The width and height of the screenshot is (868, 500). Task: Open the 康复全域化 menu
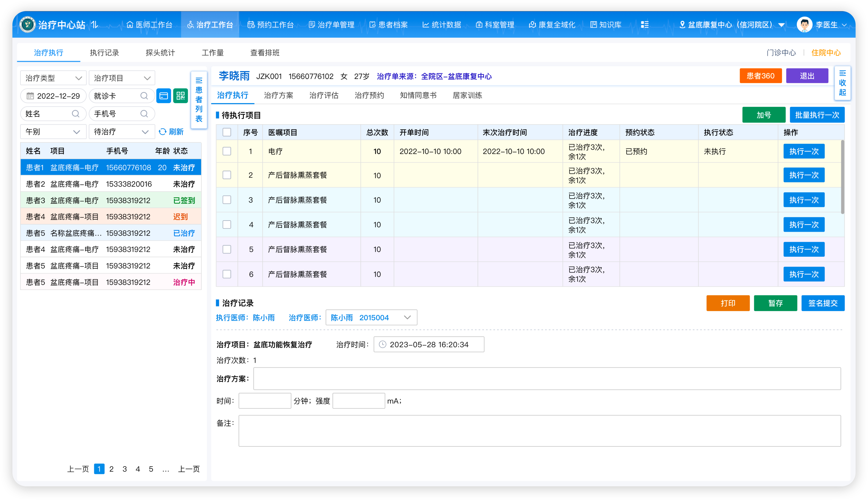[x=552, y=24]
